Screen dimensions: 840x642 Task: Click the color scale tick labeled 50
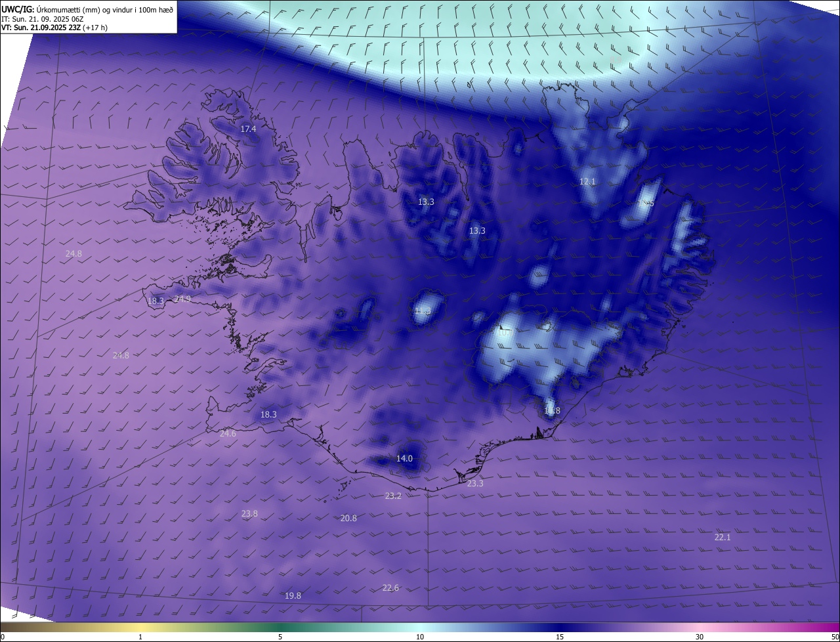click(x=835, y=637)
